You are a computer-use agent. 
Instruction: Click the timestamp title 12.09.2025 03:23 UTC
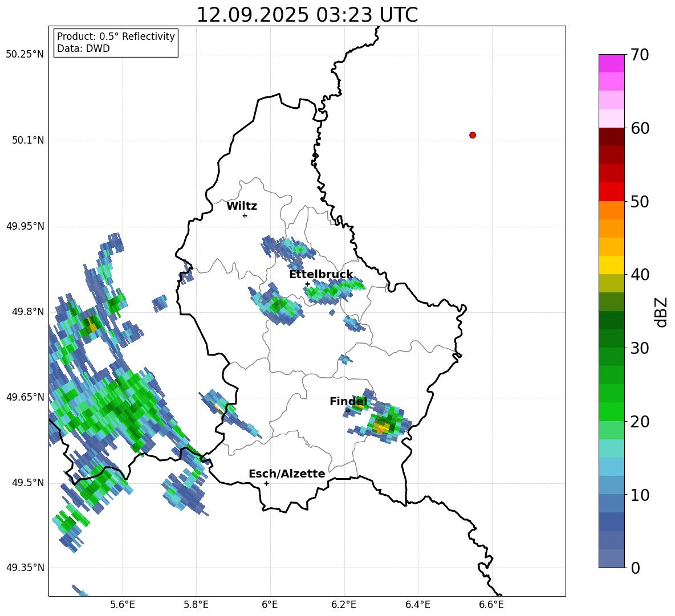pos(307,15)
